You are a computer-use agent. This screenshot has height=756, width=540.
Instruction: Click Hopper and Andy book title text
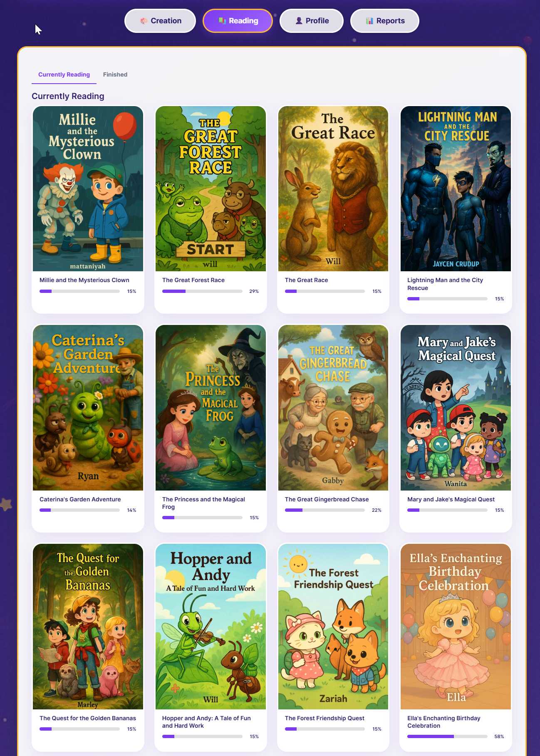(206, 722)
